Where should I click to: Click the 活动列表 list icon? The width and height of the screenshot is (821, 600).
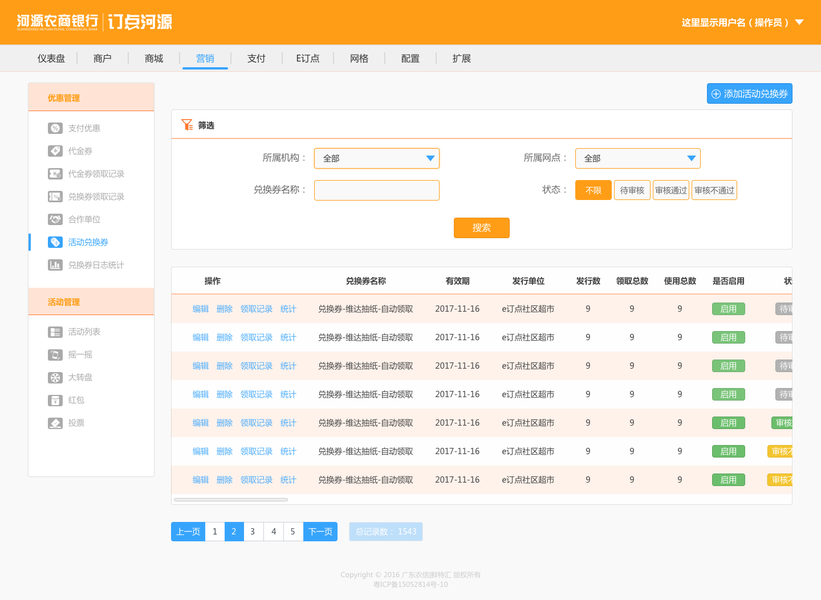(x=55, y=332)
